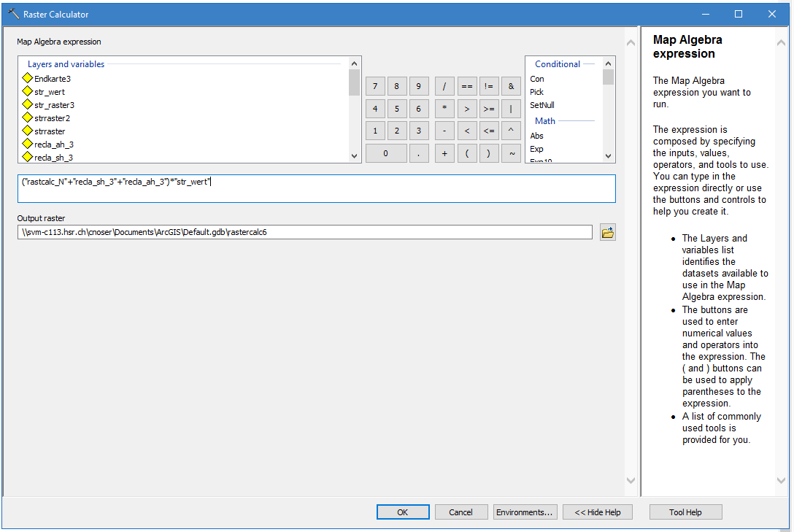794x532 pixels.
Task: Click the Map Algebra expression text box
Action: click(316, 188)
